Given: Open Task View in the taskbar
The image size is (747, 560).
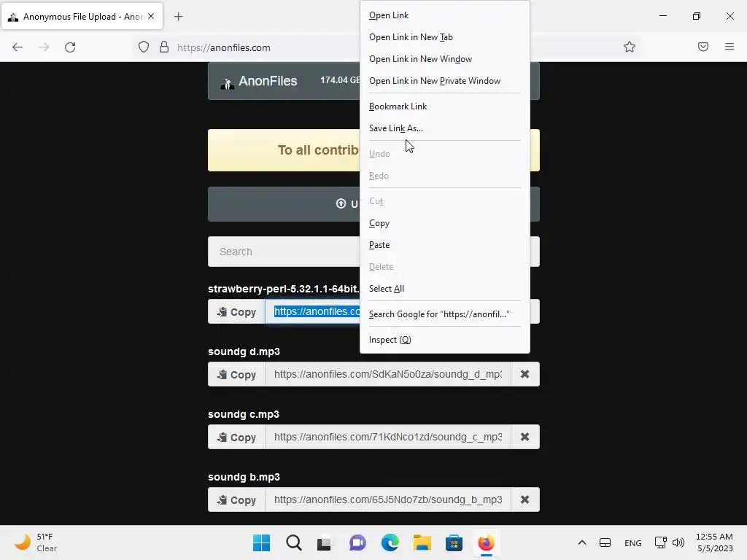Looking at the screenshot, I should point(325,542).
